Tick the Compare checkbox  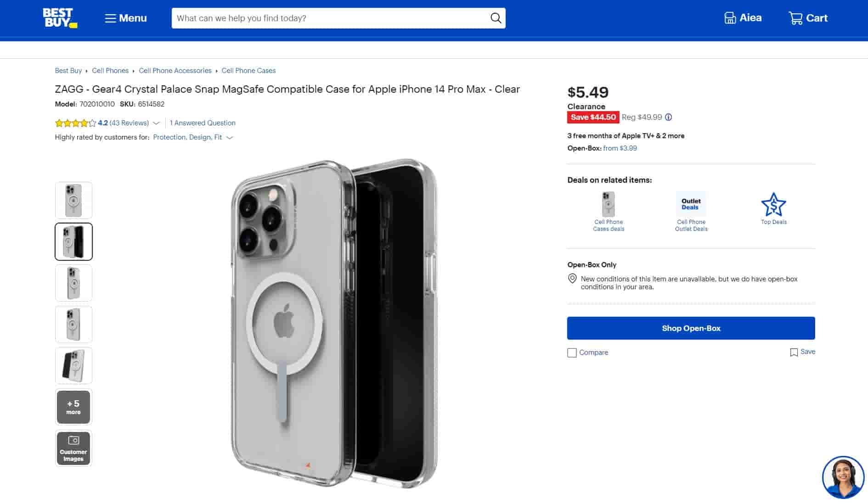point(572,353)
